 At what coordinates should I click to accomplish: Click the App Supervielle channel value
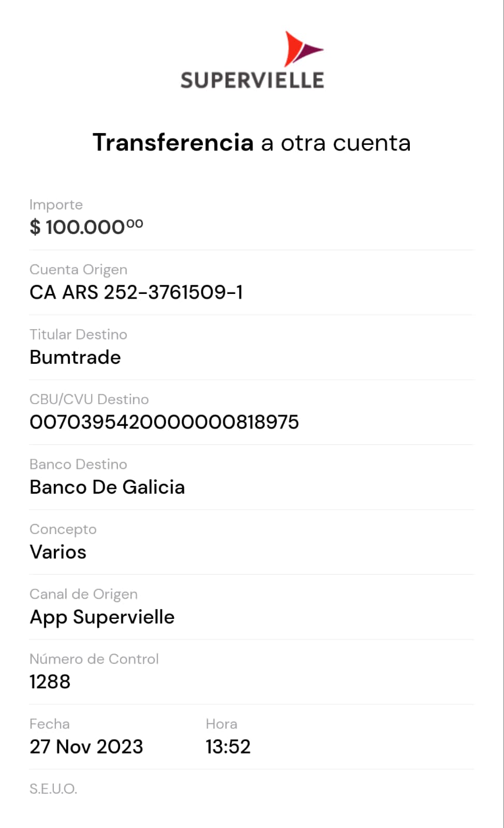pos(102,617)
